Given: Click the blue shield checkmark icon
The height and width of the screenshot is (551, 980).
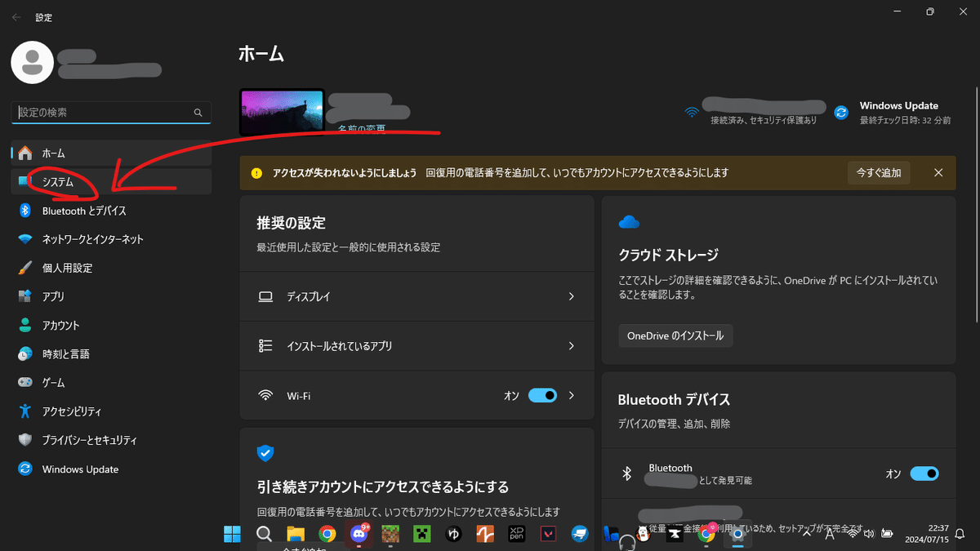Looking at the screenshot, I should pos(265,453).
